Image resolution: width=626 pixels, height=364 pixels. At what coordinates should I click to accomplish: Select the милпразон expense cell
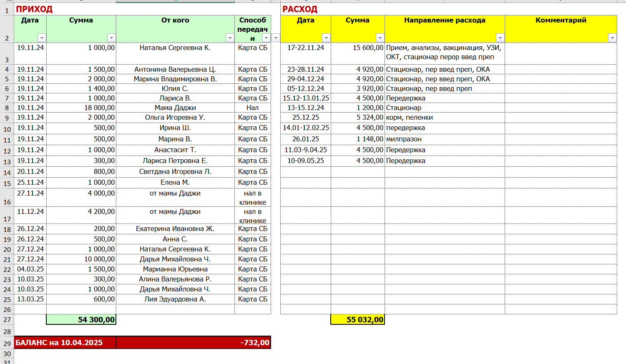point(445,139)
